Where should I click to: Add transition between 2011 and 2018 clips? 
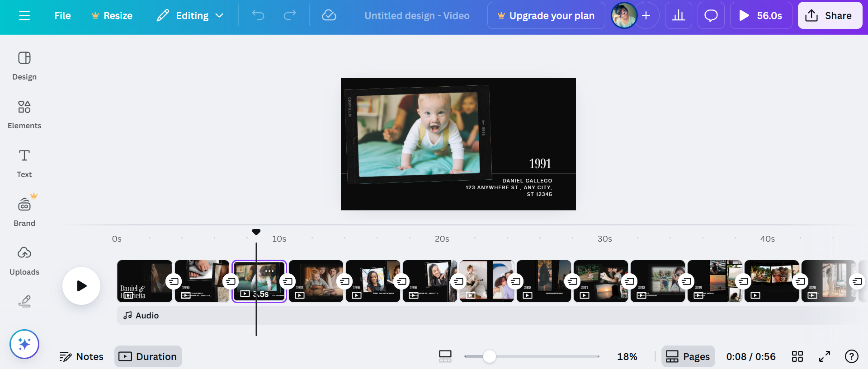pyautogui.click(x=629, y=281)
